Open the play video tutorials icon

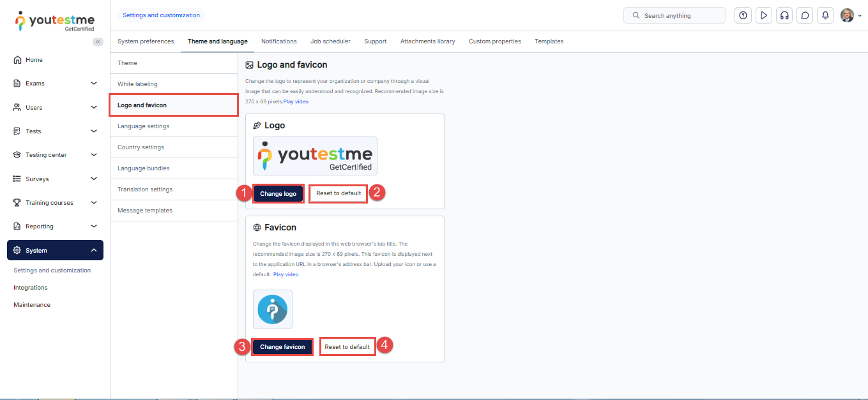pos(763,15)
